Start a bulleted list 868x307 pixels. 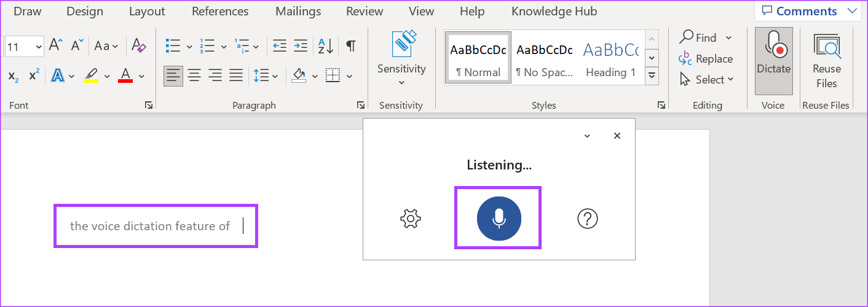pos(173,45)
